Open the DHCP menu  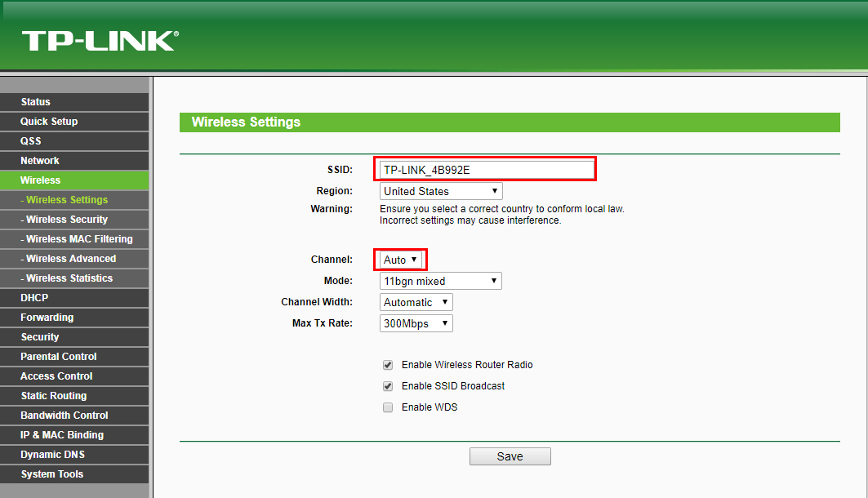click(x=74, y=298)
